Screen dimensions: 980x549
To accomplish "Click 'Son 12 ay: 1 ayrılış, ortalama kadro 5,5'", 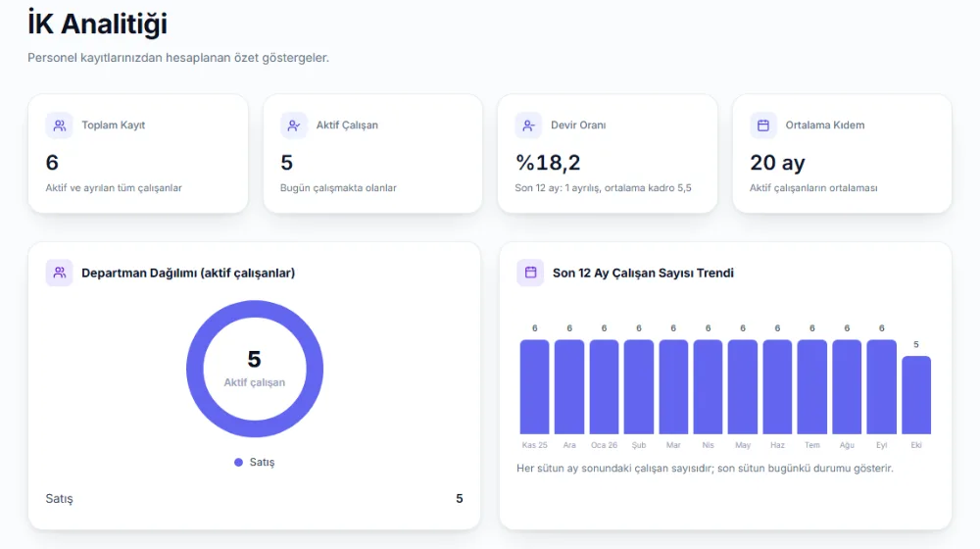I will tap(603, 187).
